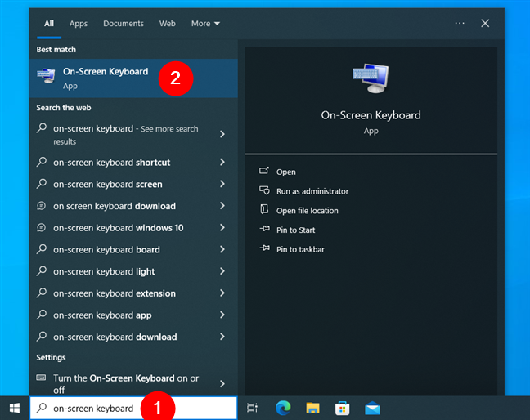
Task: Switch to the Documents tab
Action: (124, 24)
